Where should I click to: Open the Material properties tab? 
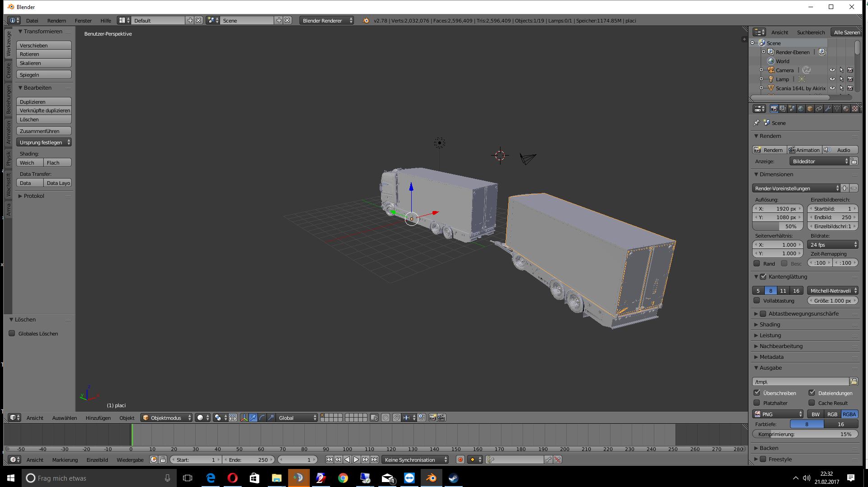point(846,109)
